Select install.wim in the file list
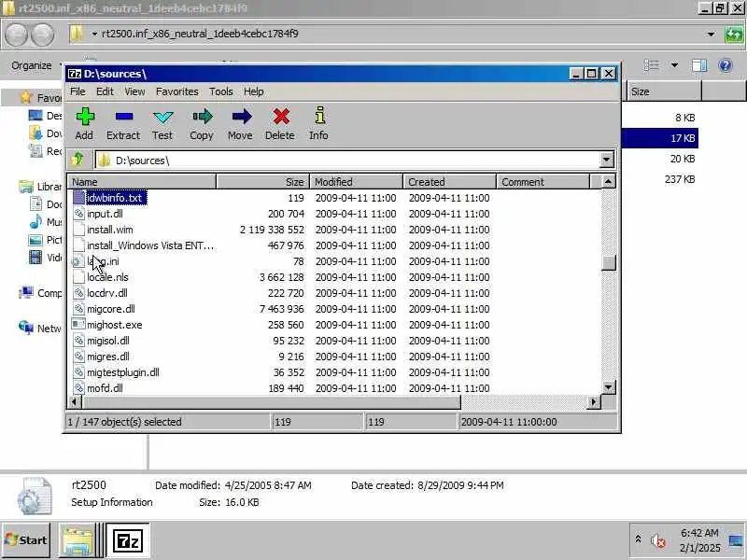This screenshot has width=747, height=560. 110,230
